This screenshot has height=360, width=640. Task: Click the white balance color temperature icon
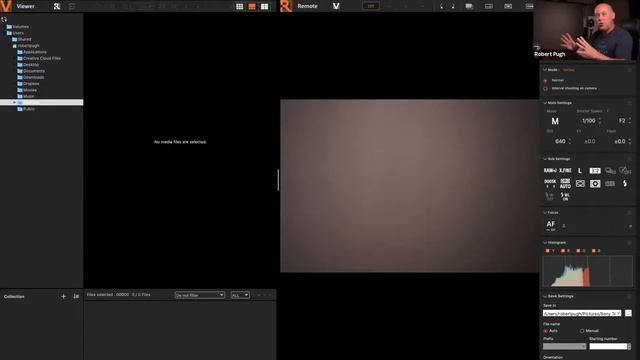point(550,183)
